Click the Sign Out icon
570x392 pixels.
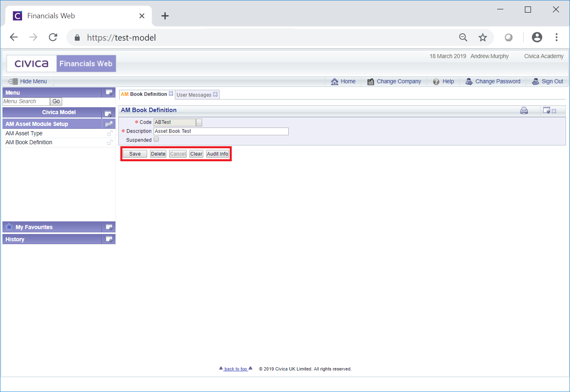[535, 82]
